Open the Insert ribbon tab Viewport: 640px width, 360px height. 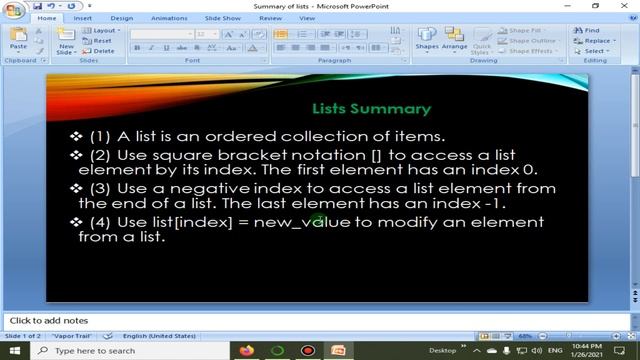click(82, 18)
